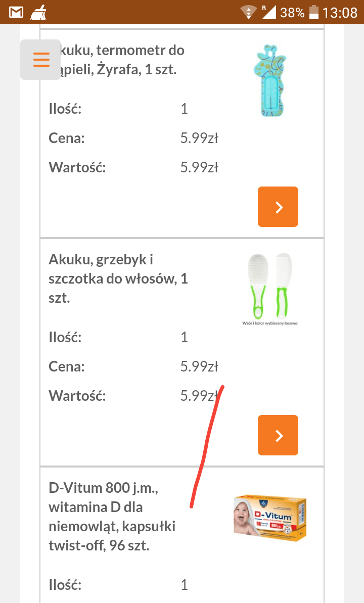Expand details arrow for comb and brush

tap(278, 435)
